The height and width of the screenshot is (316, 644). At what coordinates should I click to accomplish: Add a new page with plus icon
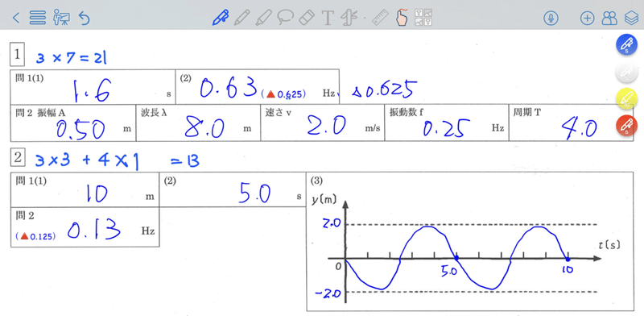point(588,18)
